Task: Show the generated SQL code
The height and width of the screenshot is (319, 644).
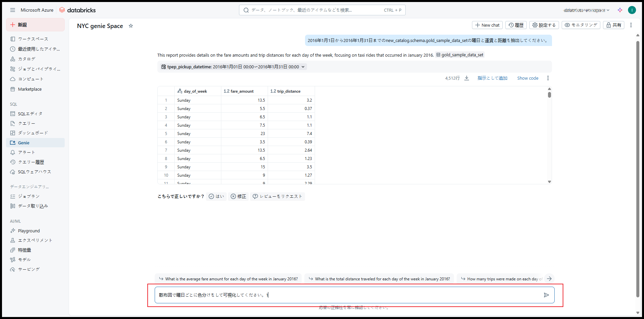Action: (x=528, y=78)
